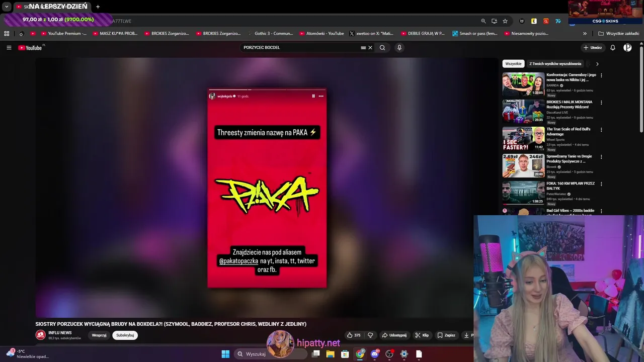Save the video with Zapisz
This screenshot has width=644, height=362.
[446, 335]
